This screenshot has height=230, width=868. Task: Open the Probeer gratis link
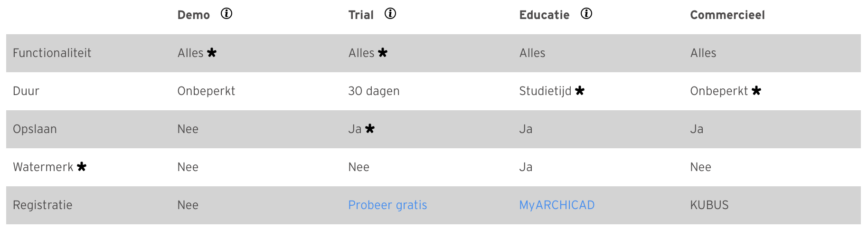tap(387, 205)
